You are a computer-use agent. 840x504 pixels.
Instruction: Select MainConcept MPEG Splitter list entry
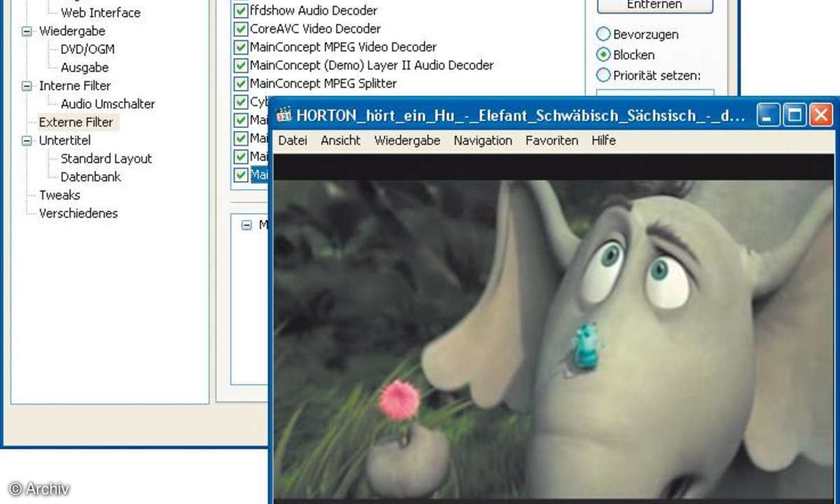tap(323, 84)
